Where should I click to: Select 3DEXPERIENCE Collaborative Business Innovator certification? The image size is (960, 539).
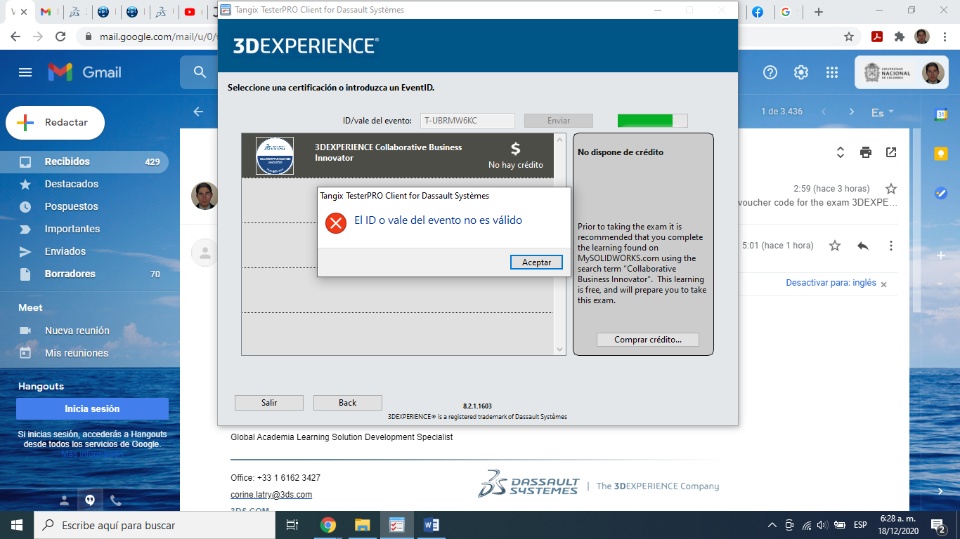point(397,156)
